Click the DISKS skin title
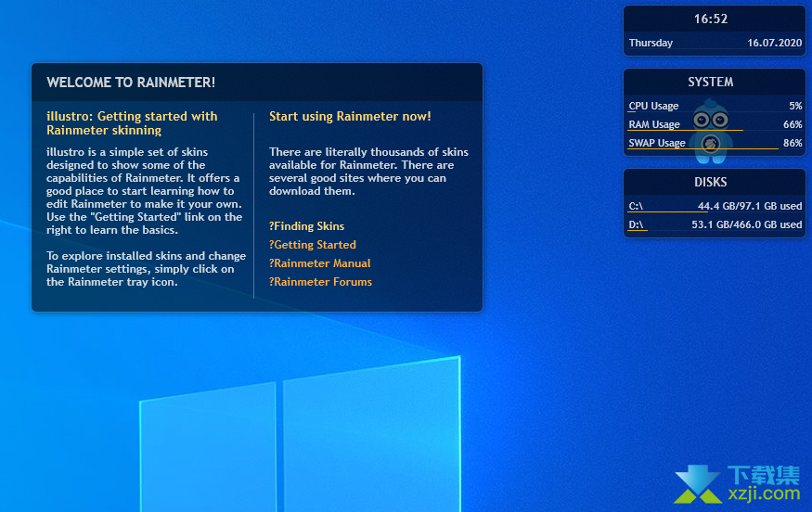The height and width of the screenshot is (512, 812). coord(711,182)
